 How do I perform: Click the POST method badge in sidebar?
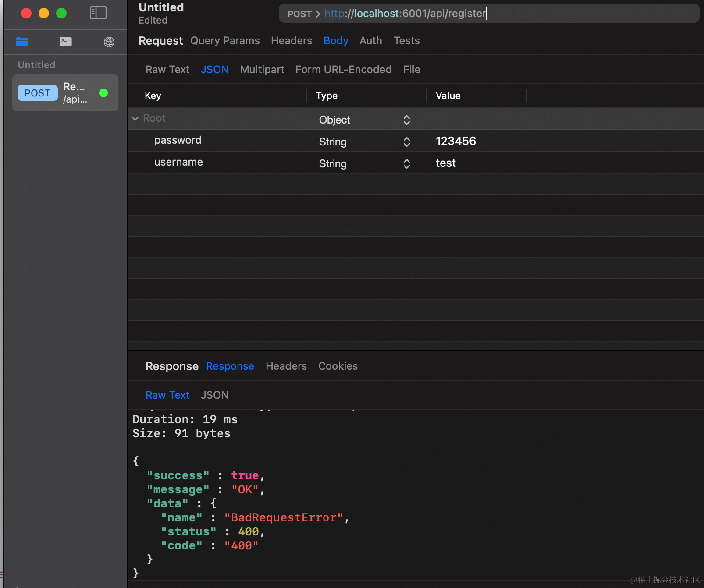[x=38, y=93]
